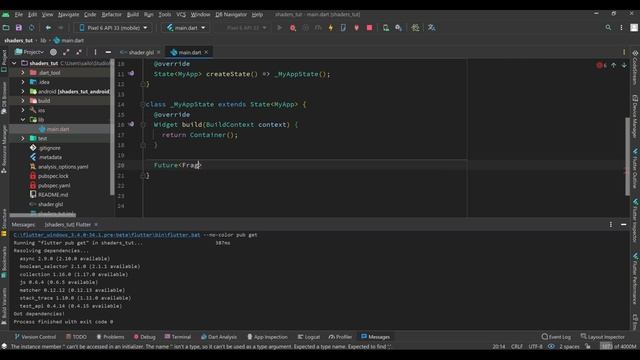
Task: Open the Navigate menu
Action: (x=69, y=14)
